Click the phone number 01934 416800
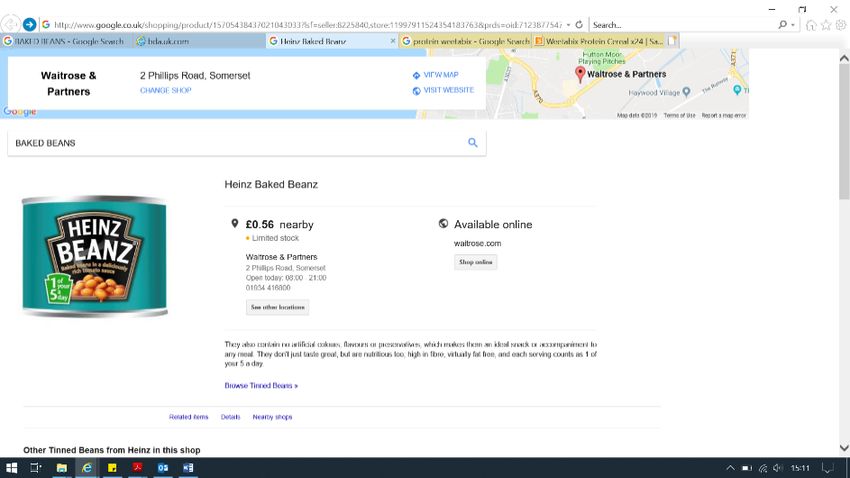The height and width of the screenshot is (478, 850). coord(268,288)
